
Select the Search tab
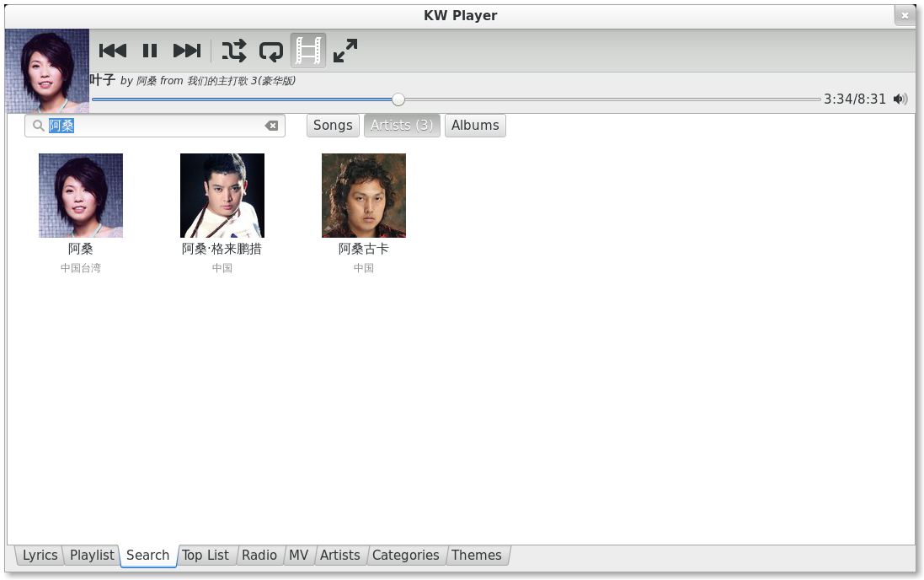click(148, 556)
